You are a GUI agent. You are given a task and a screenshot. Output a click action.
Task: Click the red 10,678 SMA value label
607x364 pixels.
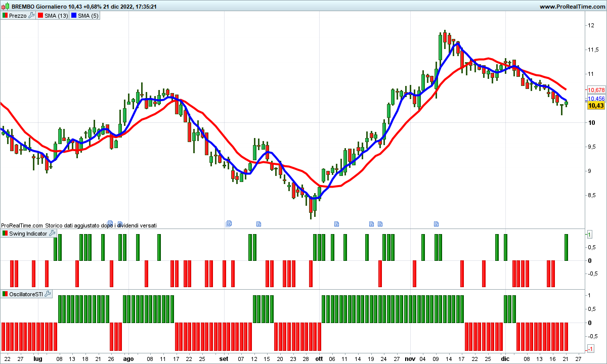click(x=596, y=89)
